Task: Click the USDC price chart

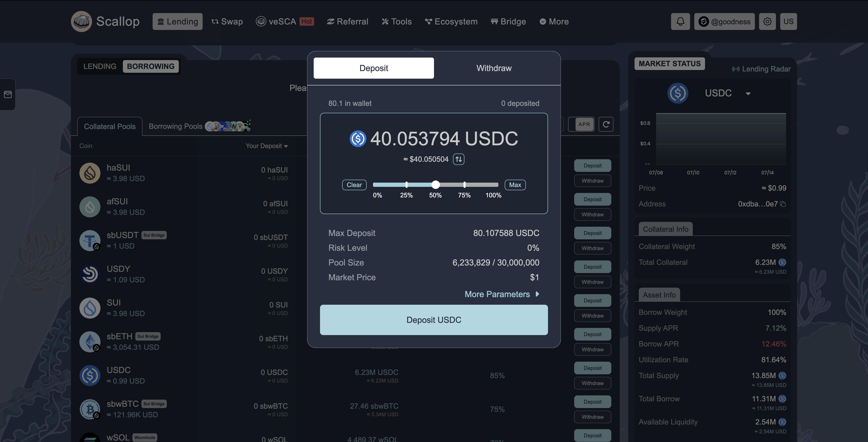Action: (721, 139)
